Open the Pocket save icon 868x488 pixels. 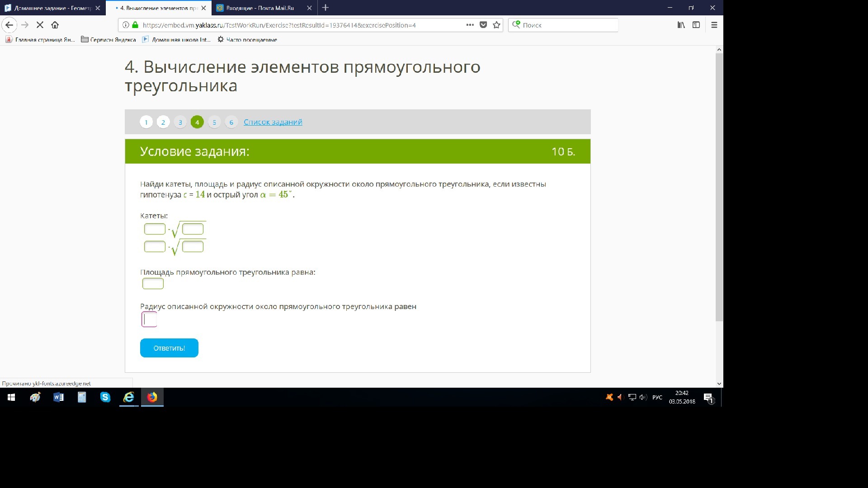tap(483, 25)
